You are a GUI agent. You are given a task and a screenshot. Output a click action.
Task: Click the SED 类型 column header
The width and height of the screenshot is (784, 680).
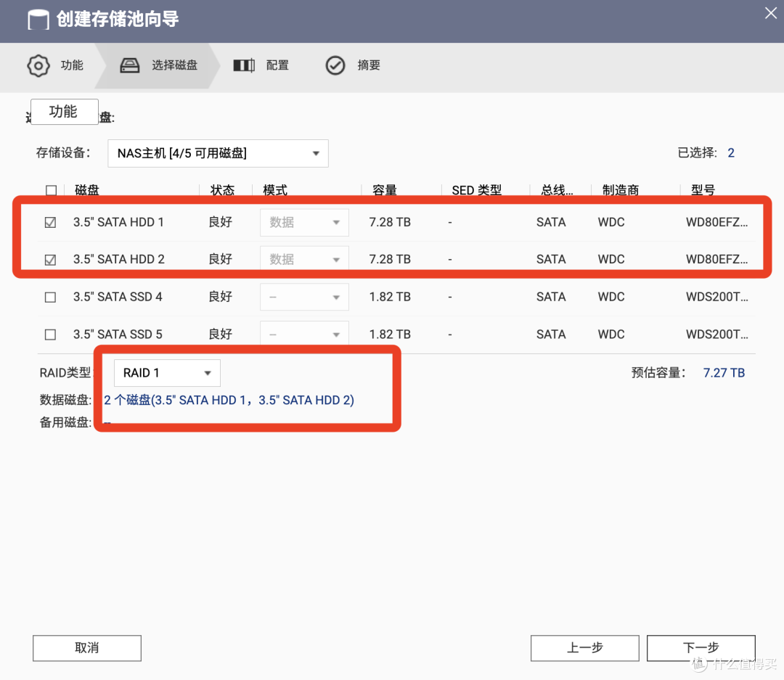point(476,190)
